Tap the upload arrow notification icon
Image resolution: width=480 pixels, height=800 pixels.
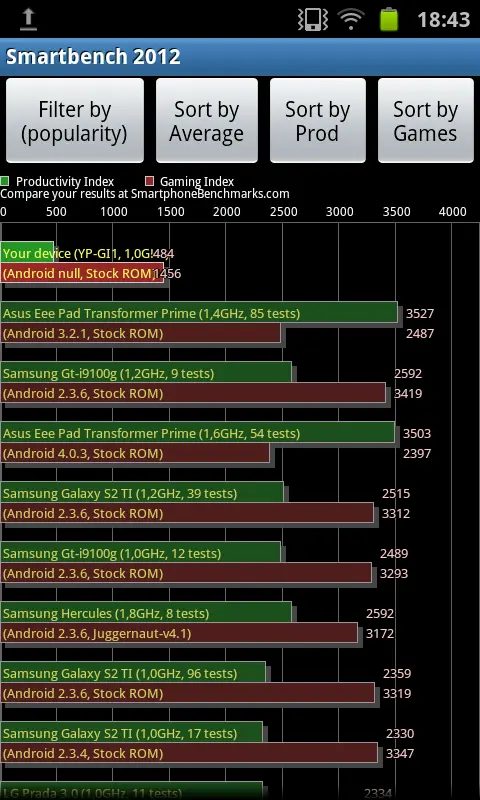point(29,20)
